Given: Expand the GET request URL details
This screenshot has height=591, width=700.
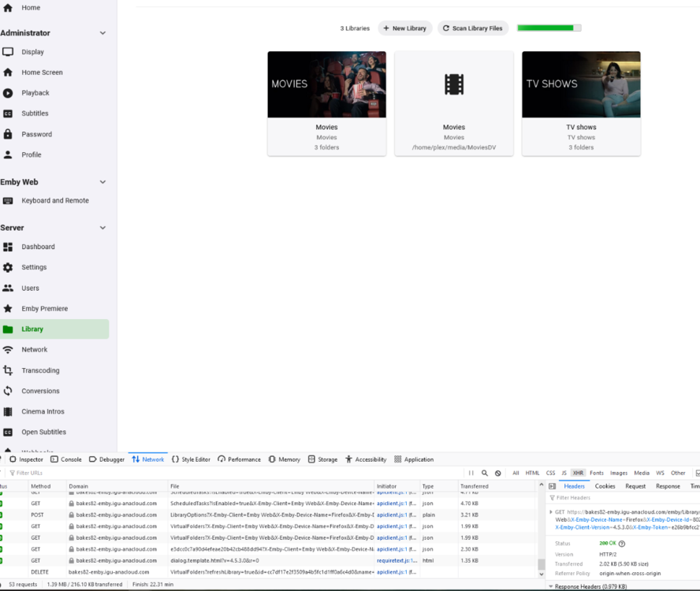Looking at the screenshot, I should (551, 512).
